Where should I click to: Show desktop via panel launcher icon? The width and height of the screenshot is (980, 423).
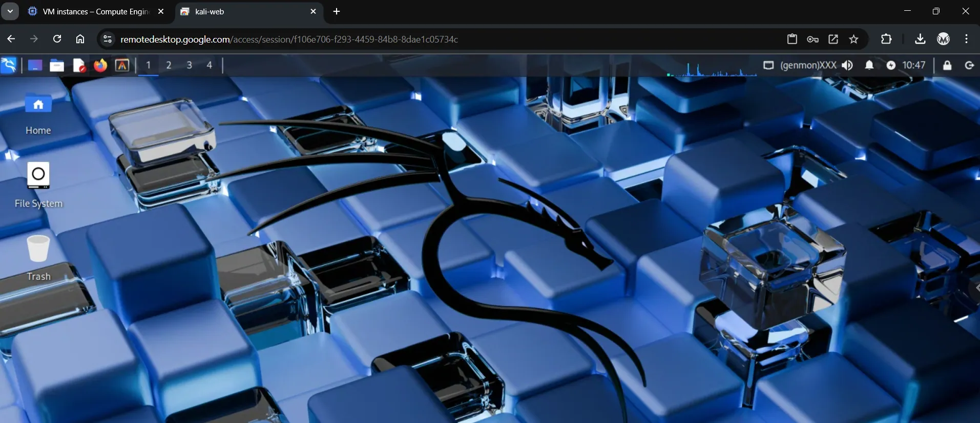(35, 65)
